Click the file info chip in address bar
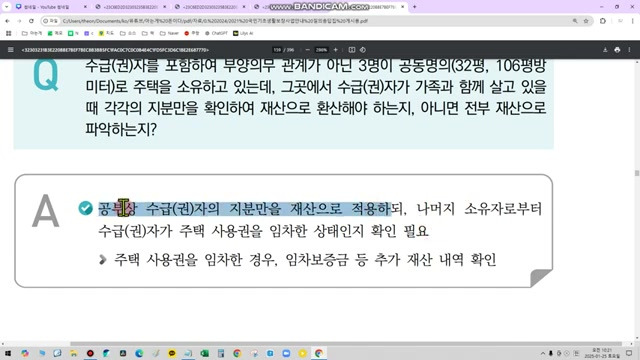The image size is (640, 360). [x=51, y=21]
